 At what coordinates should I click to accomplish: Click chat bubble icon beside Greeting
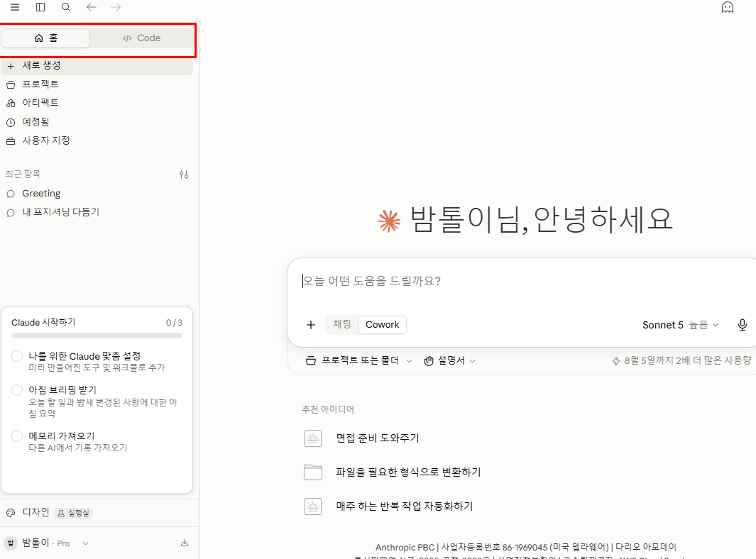click(x=11, y=194)
